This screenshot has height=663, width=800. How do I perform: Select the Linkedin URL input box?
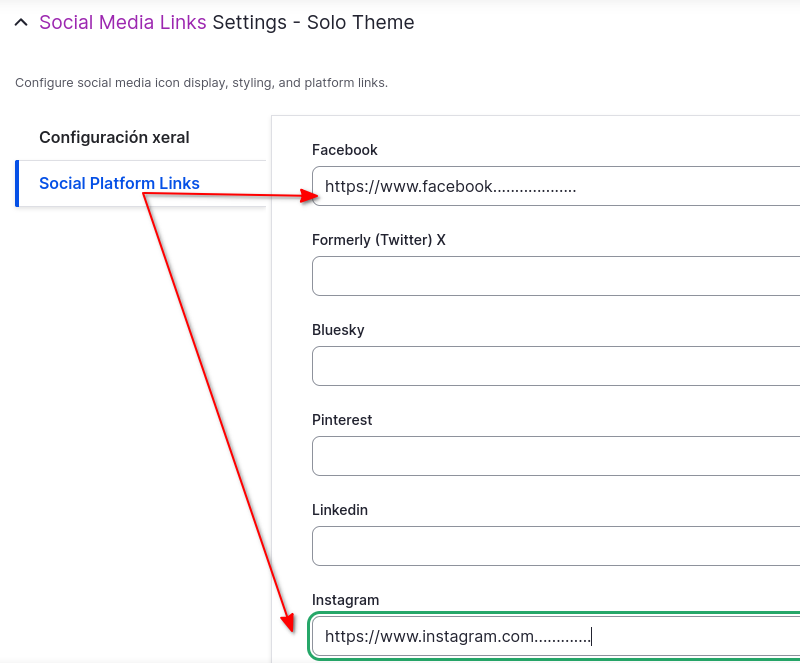556,546
